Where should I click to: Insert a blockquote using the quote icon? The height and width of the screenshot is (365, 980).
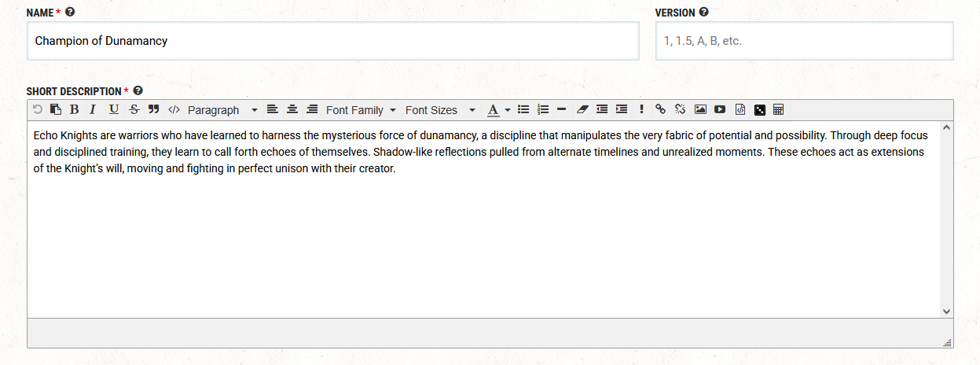point(154,109)
